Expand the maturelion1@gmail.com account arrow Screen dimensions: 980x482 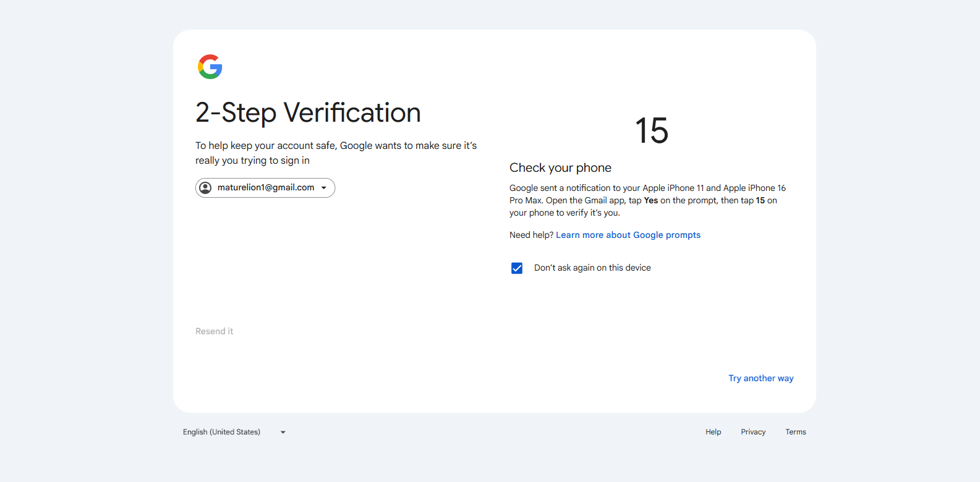pyautogui.click(x=324, y=188)
